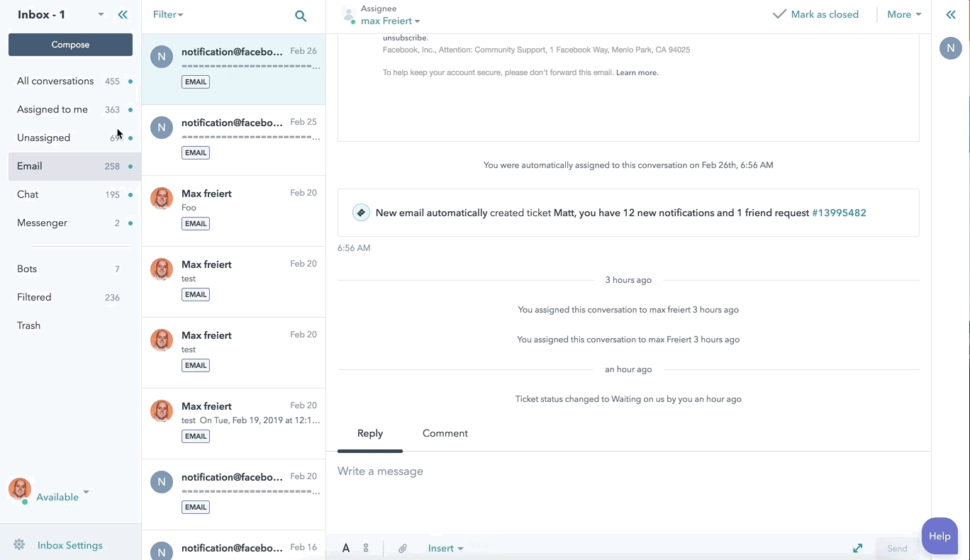Click the ticket icon in the notification card
The width and height of the screenshot is (970, 560).
click(x=361, y=213)
